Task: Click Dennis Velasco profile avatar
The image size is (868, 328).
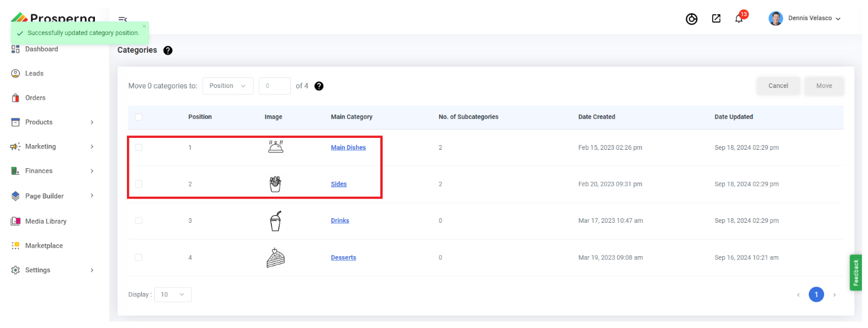Action: (x=775, y=18)
